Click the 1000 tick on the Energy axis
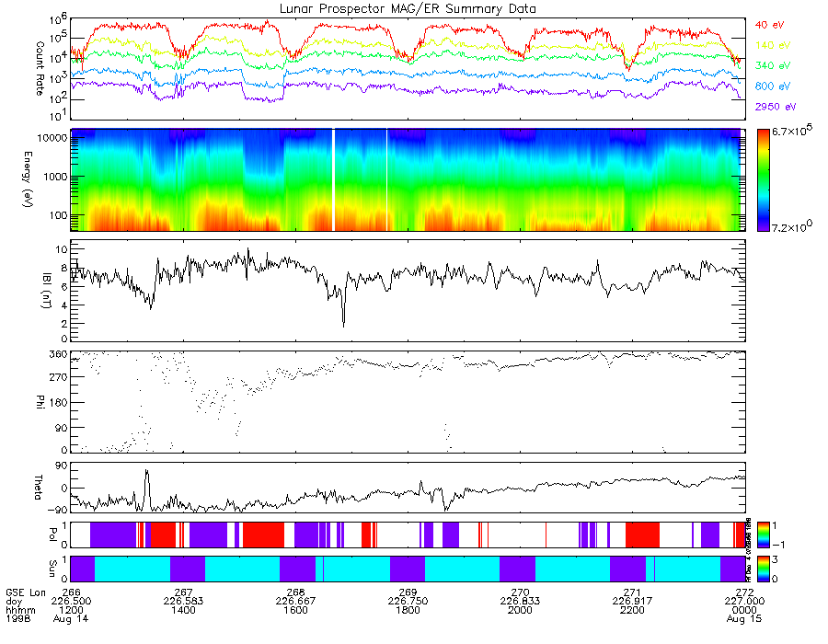 click(56, 177)
